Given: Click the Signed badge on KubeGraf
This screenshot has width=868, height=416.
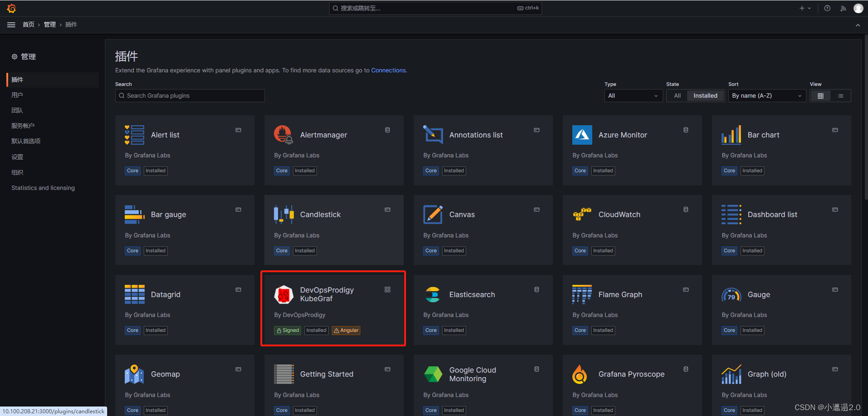Looking at the screenshot, I should [288, 331].
